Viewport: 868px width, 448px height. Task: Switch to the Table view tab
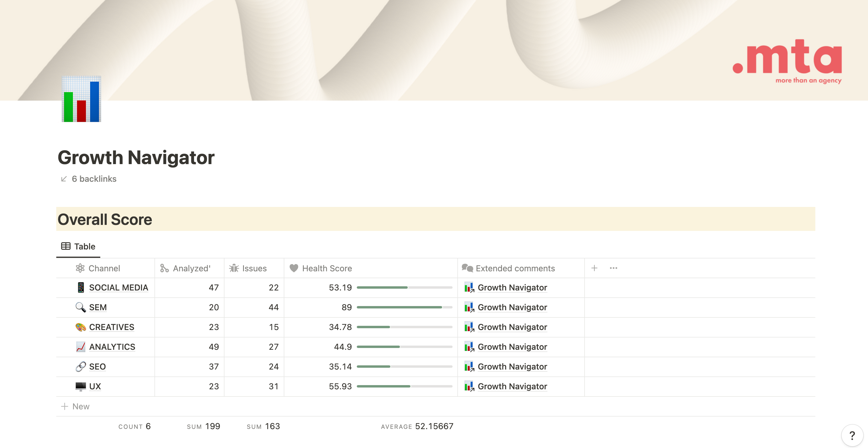78,246
